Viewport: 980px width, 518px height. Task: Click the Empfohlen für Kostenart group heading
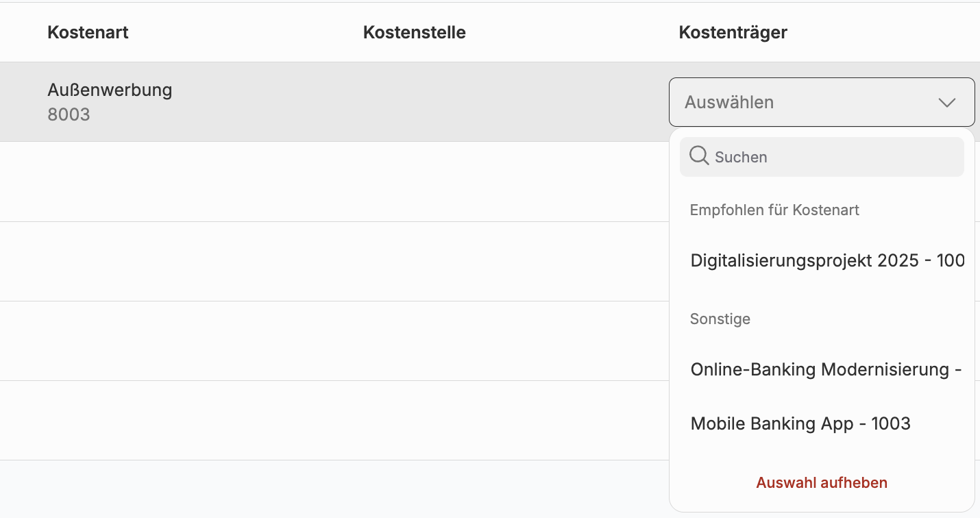click(x=774, y=210)
